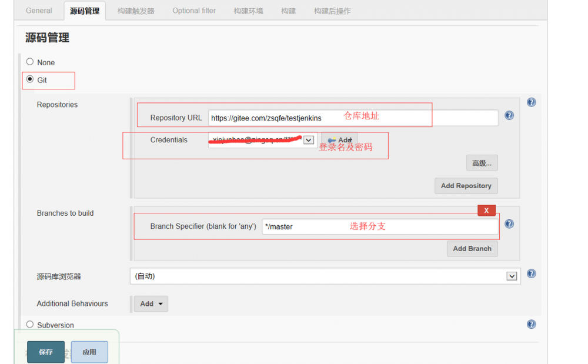The image size is (588, 364).
Task: Click the 保存 save button
Action: (x=45, y=352)
